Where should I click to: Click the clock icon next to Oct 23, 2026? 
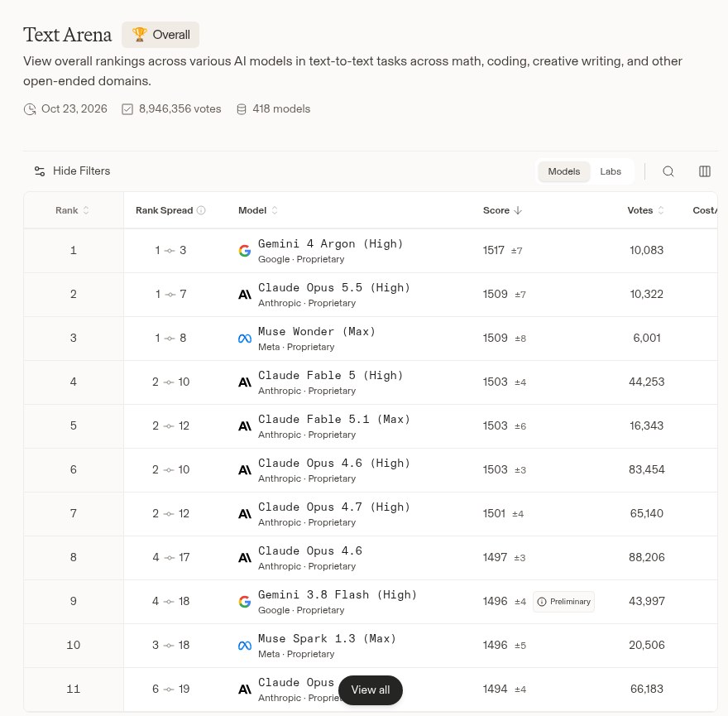pos(30,109)
